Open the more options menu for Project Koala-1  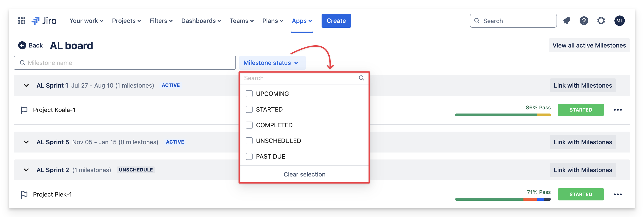pyautogui.click(x=617, y=110)
